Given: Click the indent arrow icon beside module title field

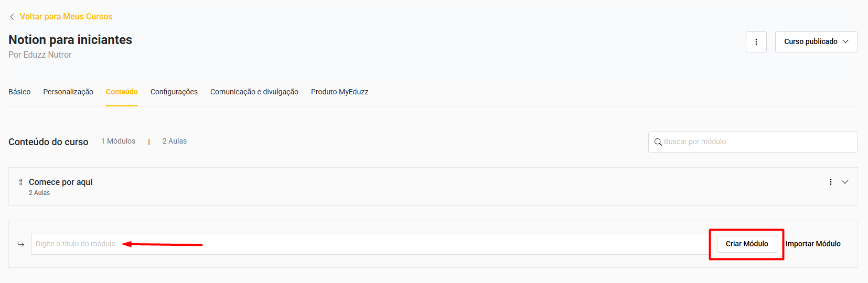Looking at the screenshot, I should tap(20, 244).
